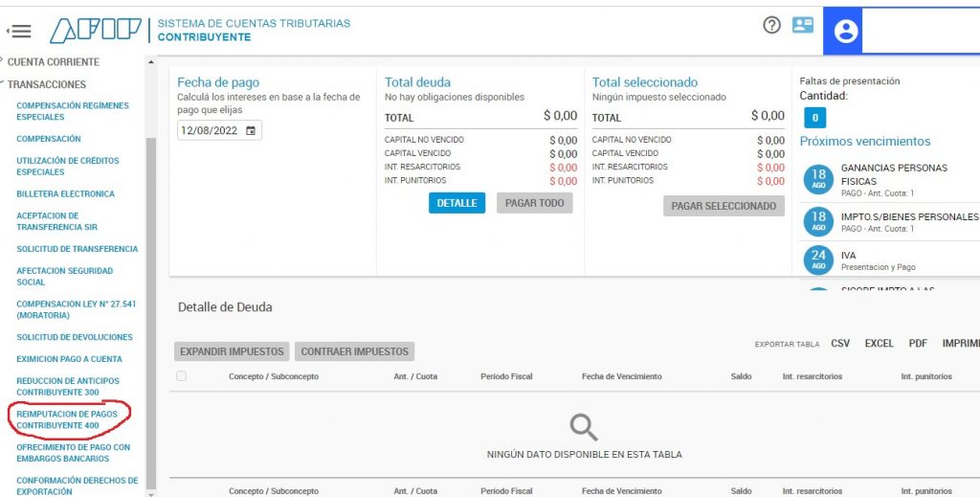
Task: Export table as CSV
Action: coord(840,343)
